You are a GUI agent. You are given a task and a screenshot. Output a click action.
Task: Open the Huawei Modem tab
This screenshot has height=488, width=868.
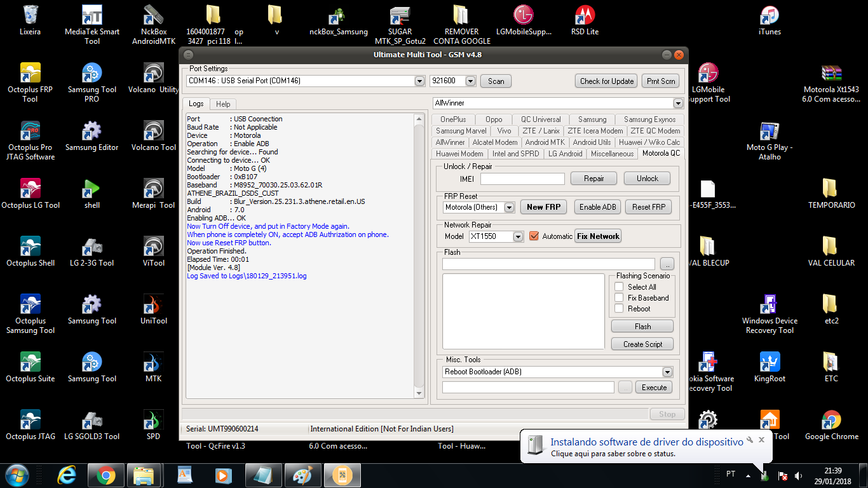coord(459,154)
